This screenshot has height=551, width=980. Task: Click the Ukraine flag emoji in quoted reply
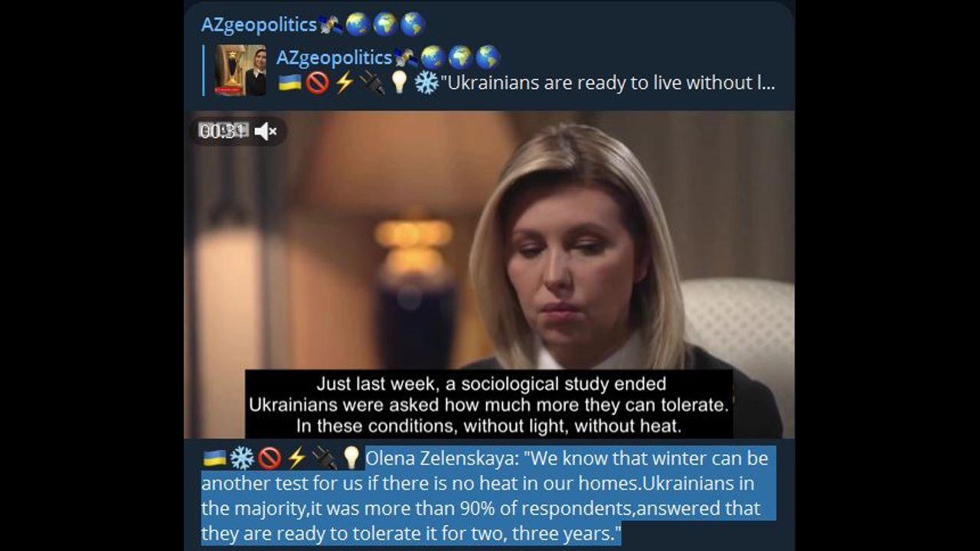click(289, 83)
